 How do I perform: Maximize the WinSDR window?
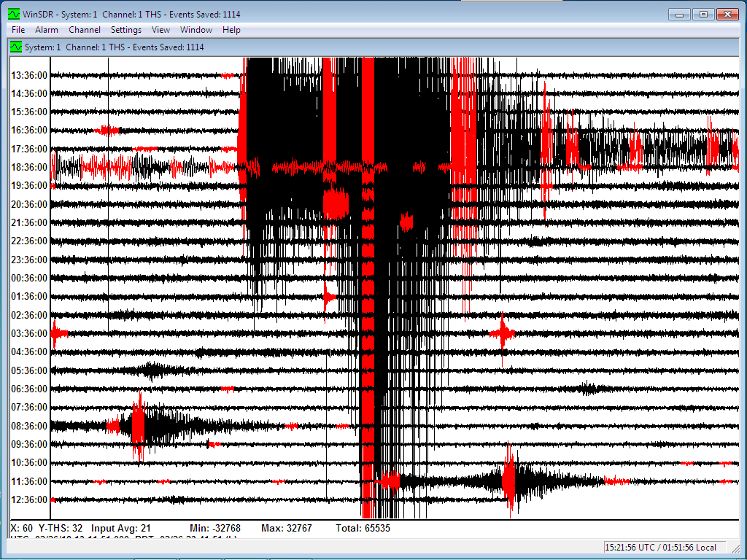click(x=703, y=14)
